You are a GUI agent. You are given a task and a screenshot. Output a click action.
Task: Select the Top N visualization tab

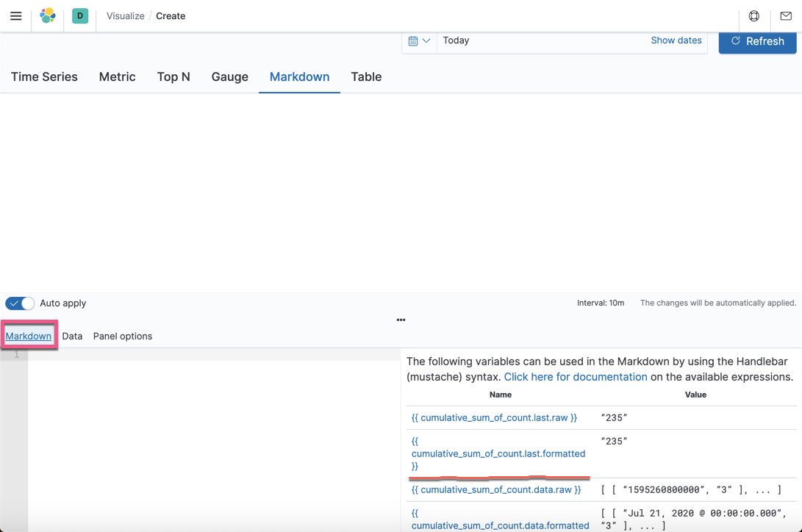[x=173, y=76]
